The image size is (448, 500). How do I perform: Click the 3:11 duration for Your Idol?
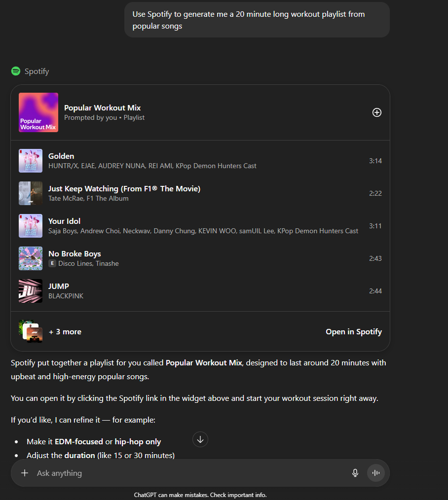point(375,226)
